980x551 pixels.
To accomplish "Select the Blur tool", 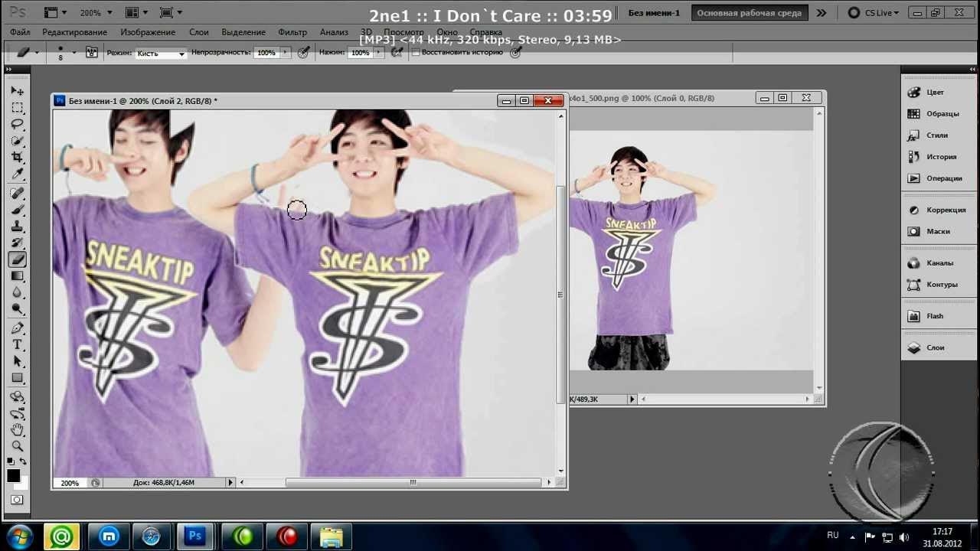I will (17, 293).
